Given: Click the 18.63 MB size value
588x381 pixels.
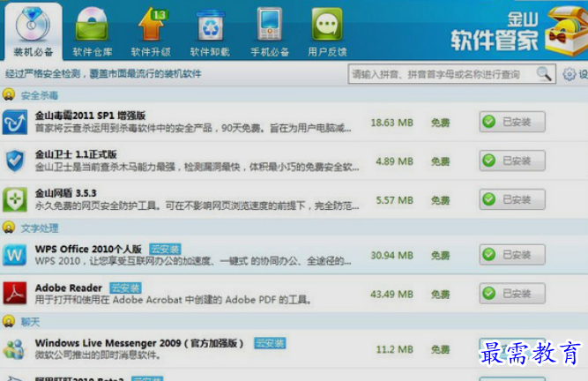Looking at the screenshot, I should [x=392, y=123].
